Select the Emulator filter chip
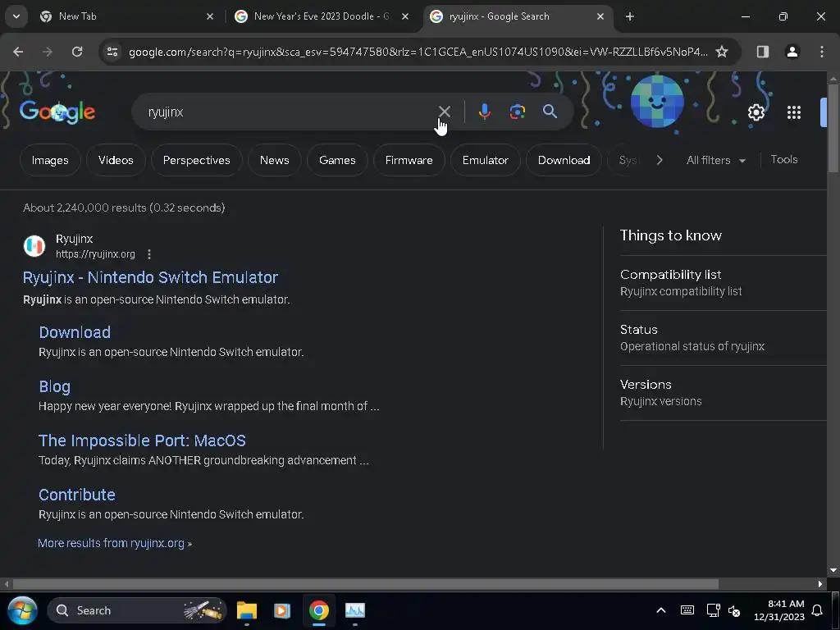This screenshot has height=630, width=840. click(486, 160)
